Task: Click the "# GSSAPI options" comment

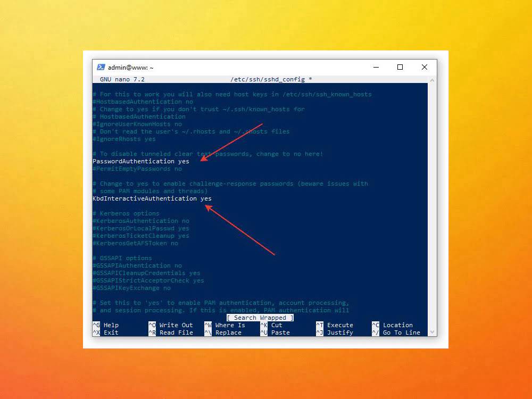Action: pyautogui.click(x=122, y=258)
